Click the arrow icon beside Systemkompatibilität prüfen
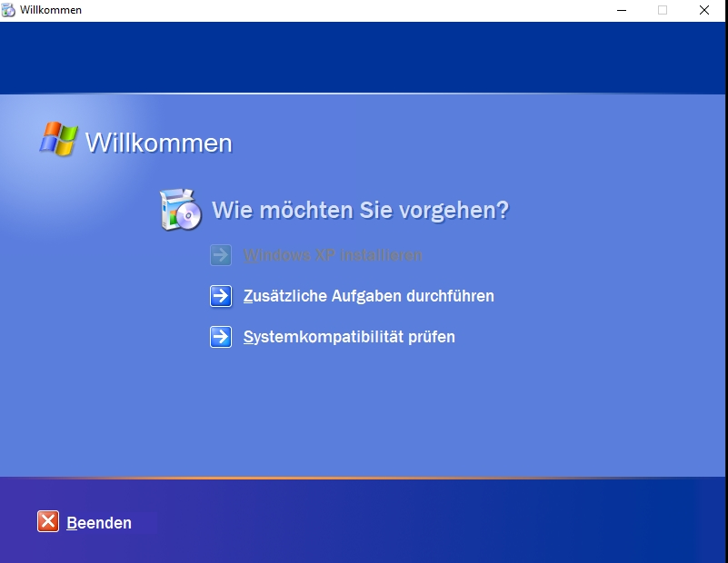Viewport: 728px width, 563px height. click(221, 337)
